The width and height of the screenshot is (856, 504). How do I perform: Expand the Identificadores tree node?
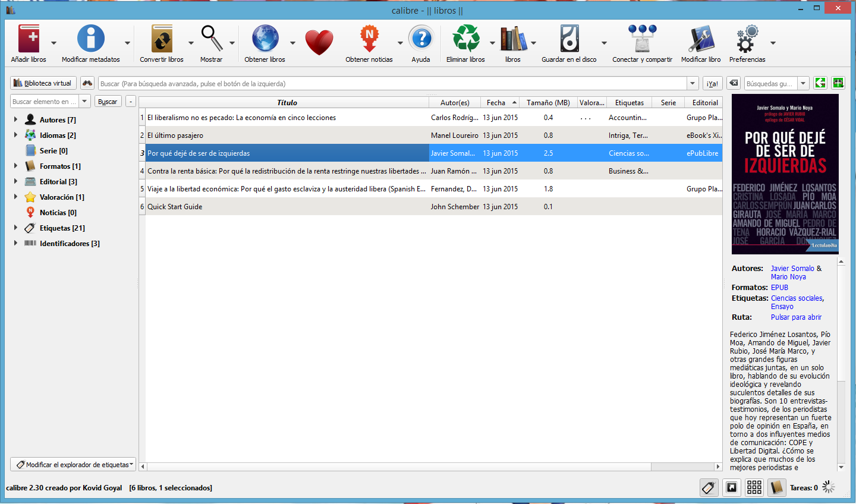click(15, 243)
